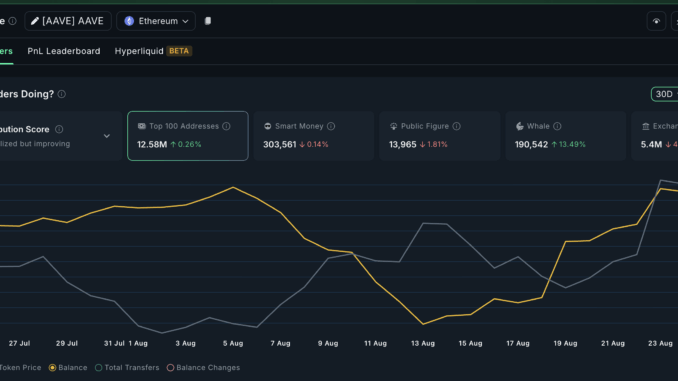The width and height of the screenshot is (678, 381).
Task: Open the 30D time range selector
Action: pyautogui.click(x=665, y=94)
